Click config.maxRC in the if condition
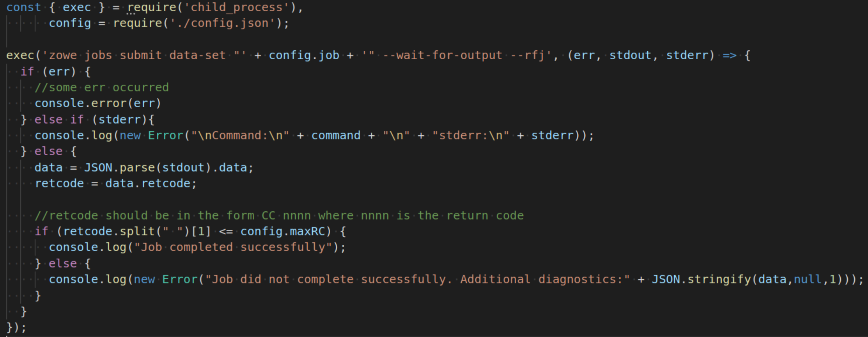 coord(282,231)
